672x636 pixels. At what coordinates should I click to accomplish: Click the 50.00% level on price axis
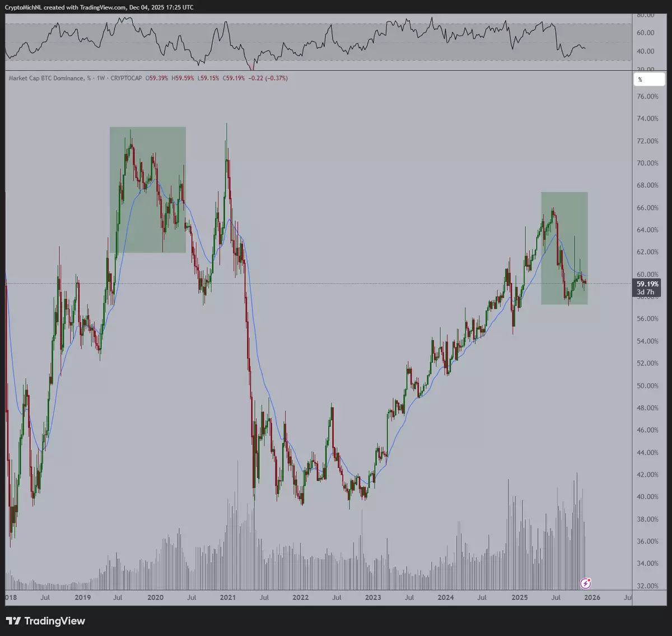648,386
